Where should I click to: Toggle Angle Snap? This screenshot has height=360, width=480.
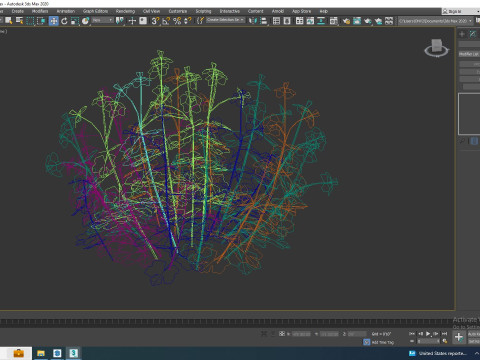click(x=166, y=21)
